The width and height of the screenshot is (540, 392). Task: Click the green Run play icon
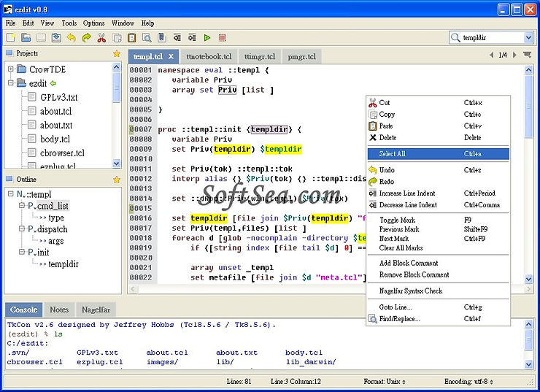click(x=207, y=37)
